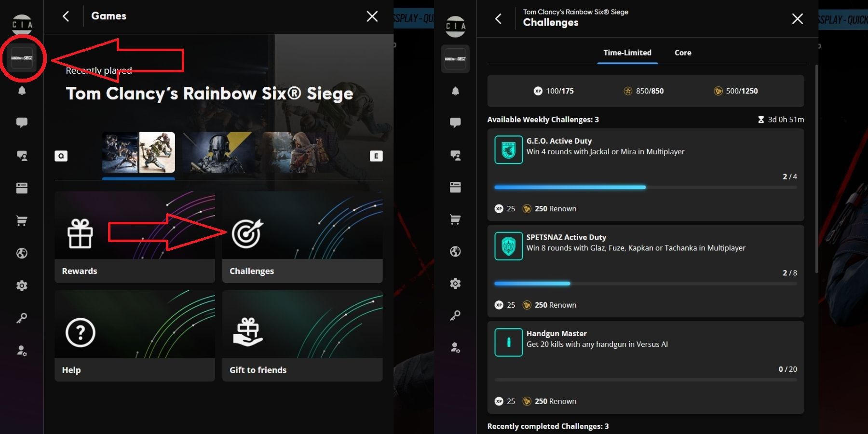Click key icon in the Games panel sidebar
The width and height of the screenshot is (868, 434).
coord(22,318)
